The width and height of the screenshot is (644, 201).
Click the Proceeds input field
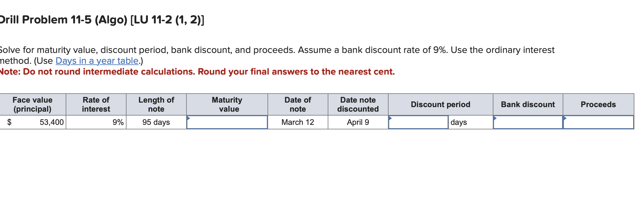pos(598,122)
